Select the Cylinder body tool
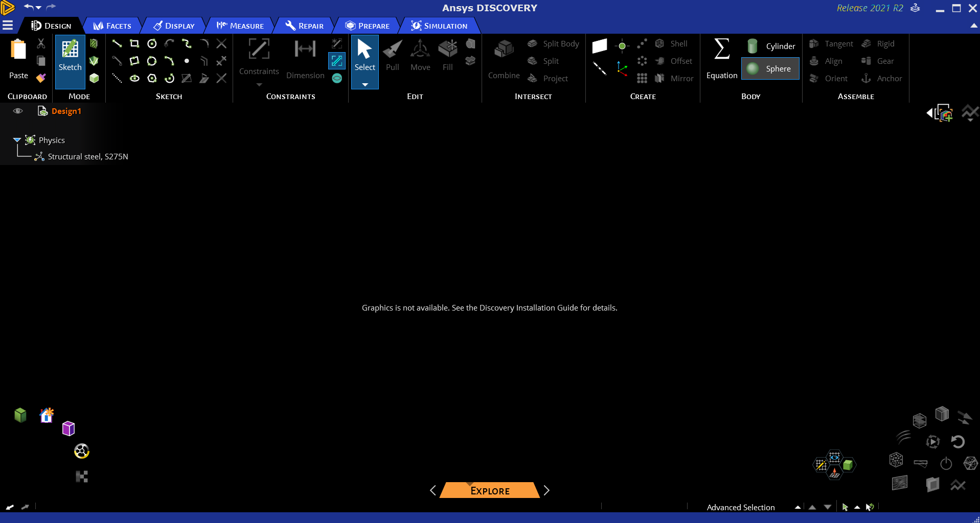 [x=771, y=46]
